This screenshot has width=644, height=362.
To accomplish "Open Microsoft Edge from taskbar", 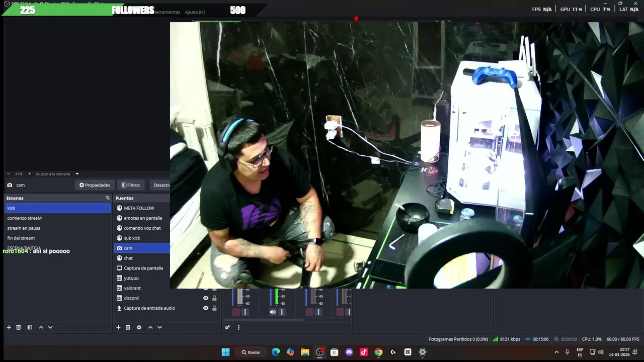I will tap(276, 352).
